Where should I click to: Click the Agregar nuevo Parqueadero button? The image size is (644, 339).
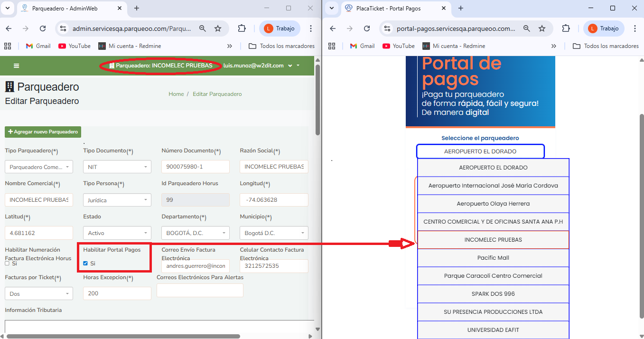tap(43, 132)
